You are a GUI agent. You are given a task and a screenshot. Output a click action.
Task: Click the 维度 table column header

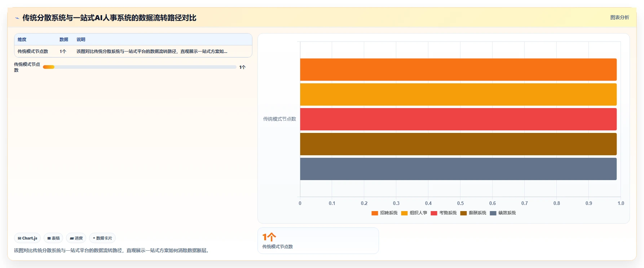tap(22, 40)
